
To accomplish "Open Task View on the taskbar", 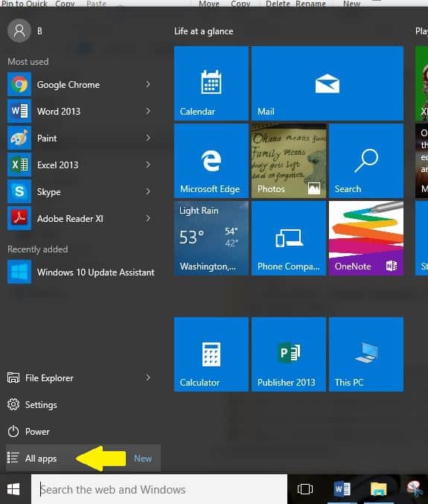I will 305,489.
